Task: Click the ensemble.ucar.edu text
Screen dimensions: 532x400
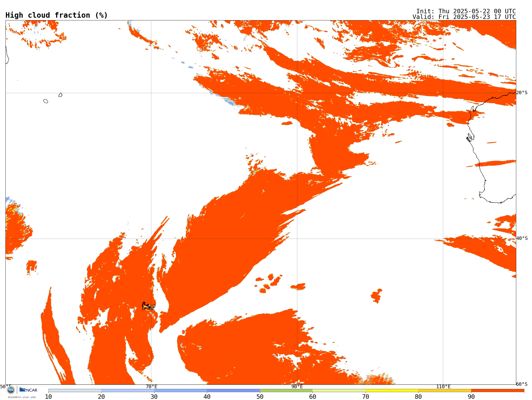Action: 22,397
